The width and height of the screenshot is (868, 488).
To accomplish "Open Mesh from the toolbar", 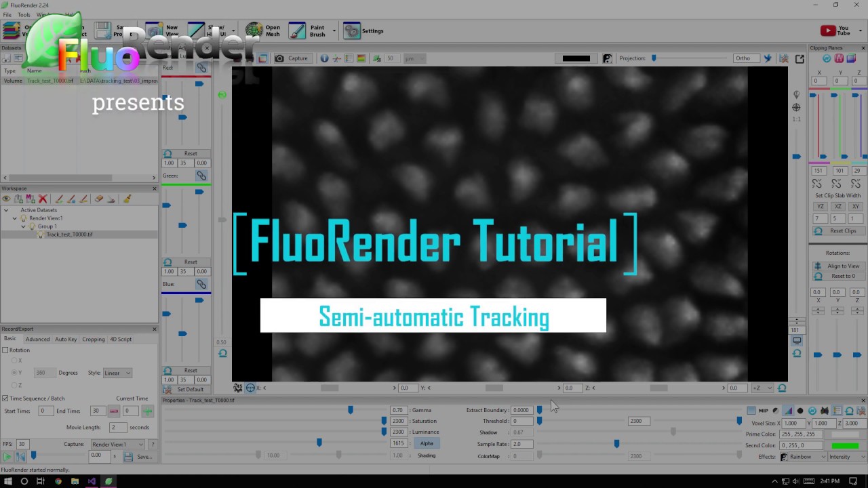I will pyautogui.click(x=263, y=31).
